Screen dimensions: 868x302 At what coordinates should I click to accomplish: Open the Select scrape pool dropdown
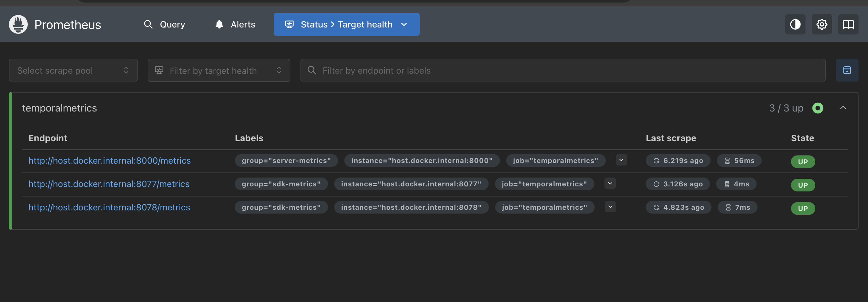73,70
